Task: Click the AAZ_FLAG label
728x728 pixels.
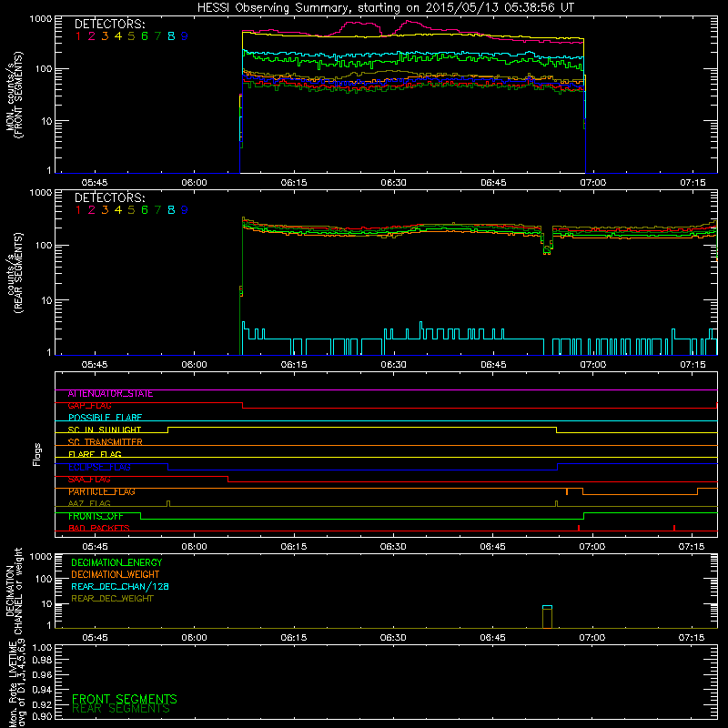Action: point(89,504)
